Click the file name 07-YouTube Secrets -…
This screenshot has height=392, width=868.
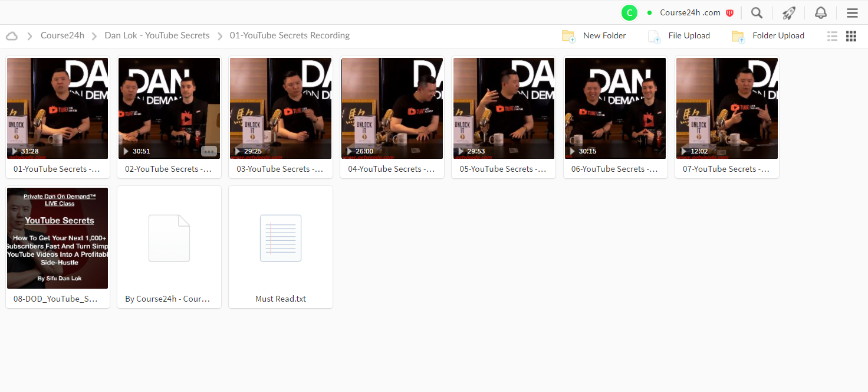726,169
